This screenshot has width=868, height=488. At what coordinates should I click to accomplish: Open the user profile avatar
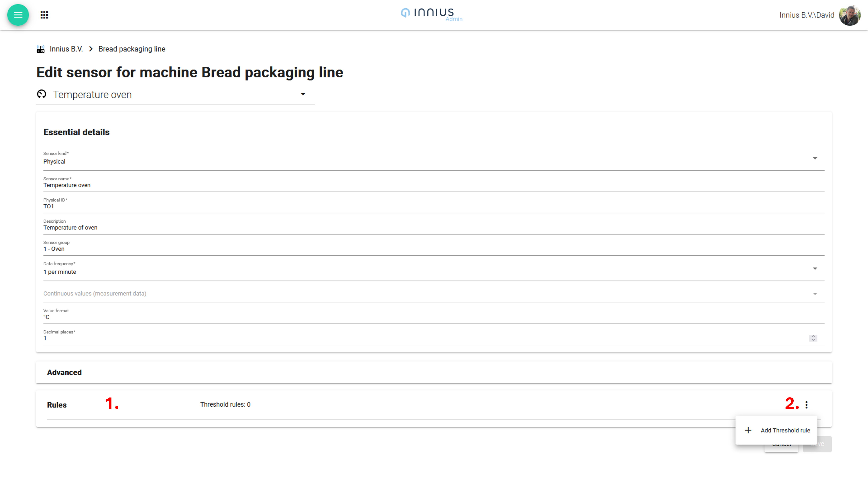coord(849,15)
